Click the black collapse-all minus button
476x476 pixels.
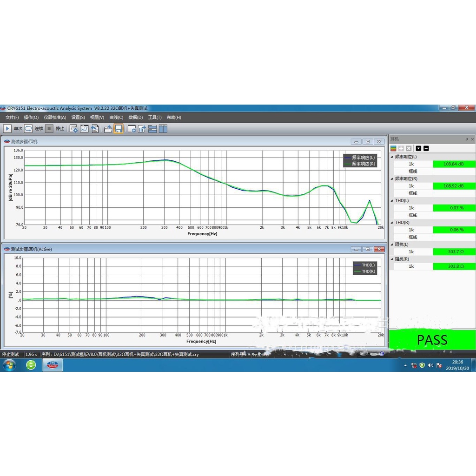point(426,148)
